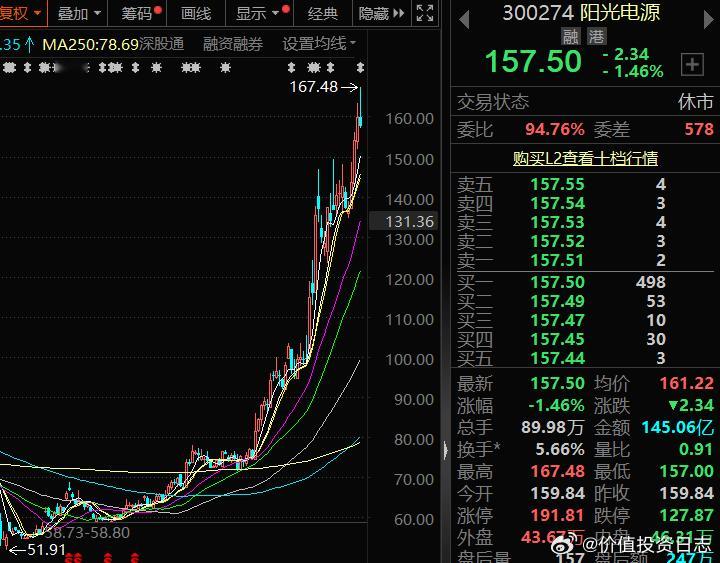This screenshot has height=563, width=720.
Task: Click 卖三 price 157.53
Action: point(557,222)
